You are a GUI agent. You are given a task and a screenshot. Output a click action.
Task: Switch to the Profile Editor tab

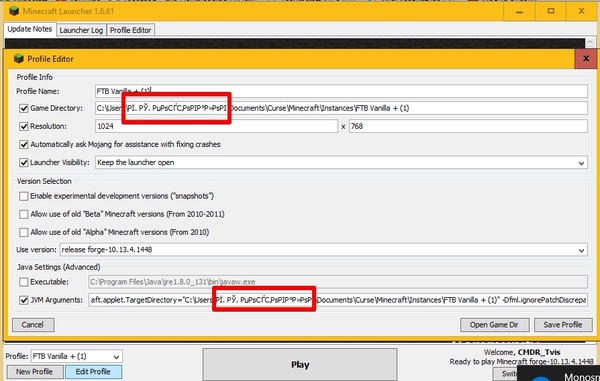click(x=130, y=30)
